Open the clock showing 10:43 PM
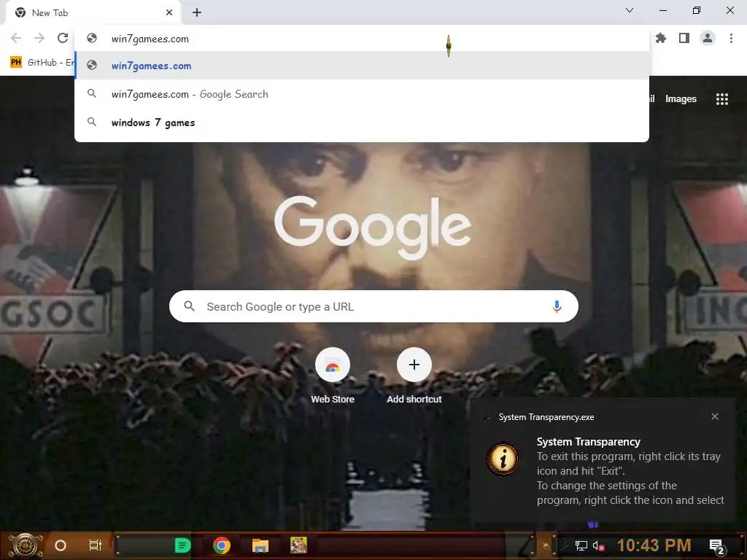 654,545
